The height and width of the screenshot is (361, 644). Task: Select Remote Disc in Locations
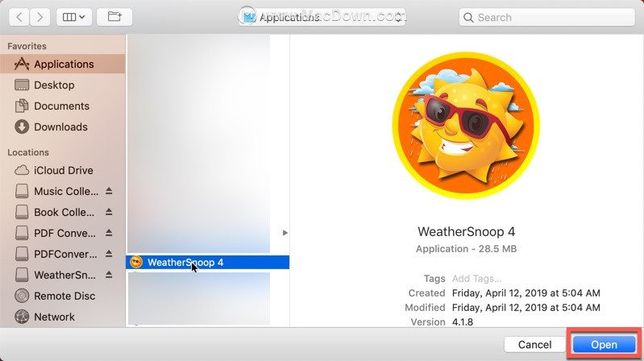[x=62, y=296]
